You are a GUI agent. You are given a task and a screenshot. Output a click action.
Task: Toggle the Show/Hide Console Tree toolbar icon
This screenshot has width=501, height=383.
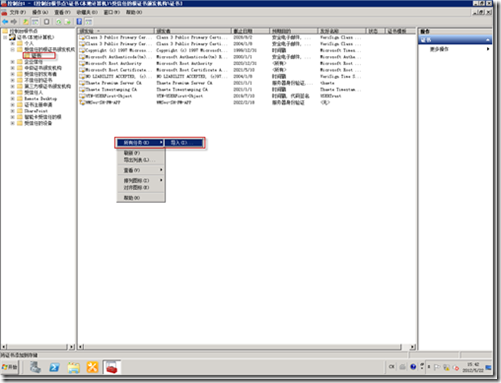[x=35, y=22]
